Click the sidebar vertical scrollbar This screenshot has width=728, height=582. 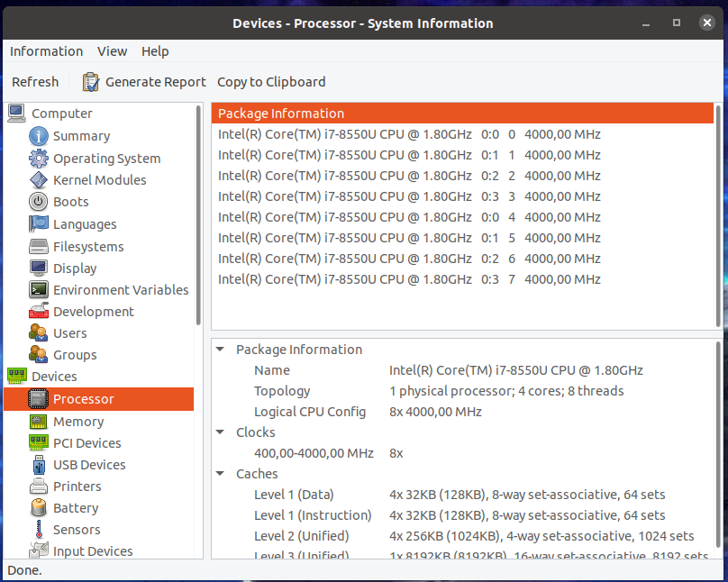199,216
